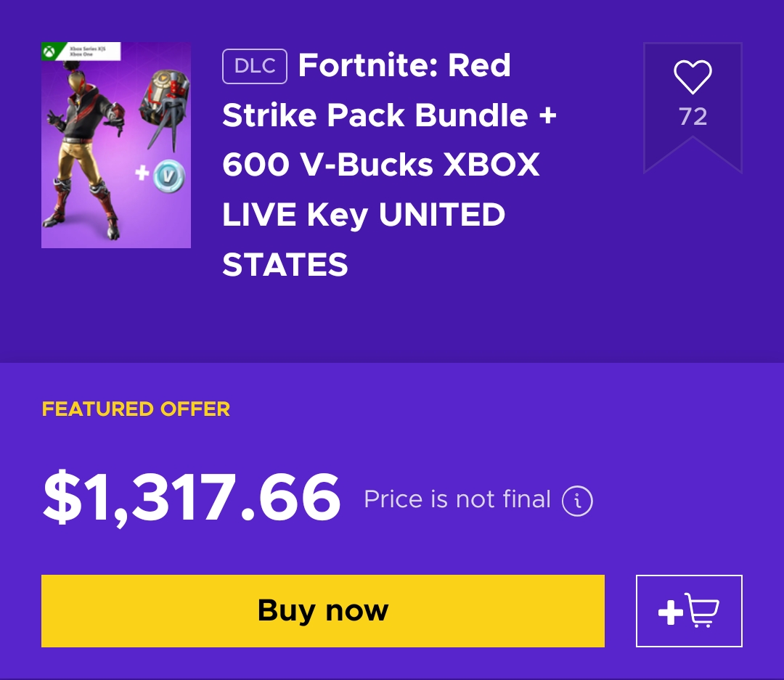Click the Buy now button
Viewport: 784px width, 680px height.
(323, 611)
